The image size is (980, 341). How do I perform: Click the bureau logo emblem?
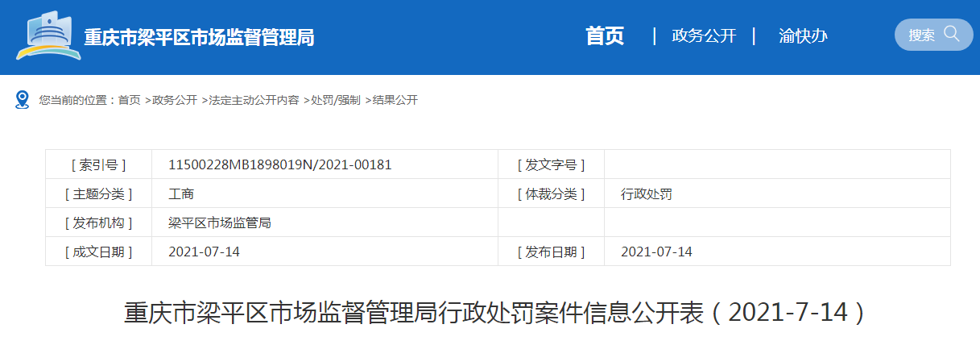(48, 35)
